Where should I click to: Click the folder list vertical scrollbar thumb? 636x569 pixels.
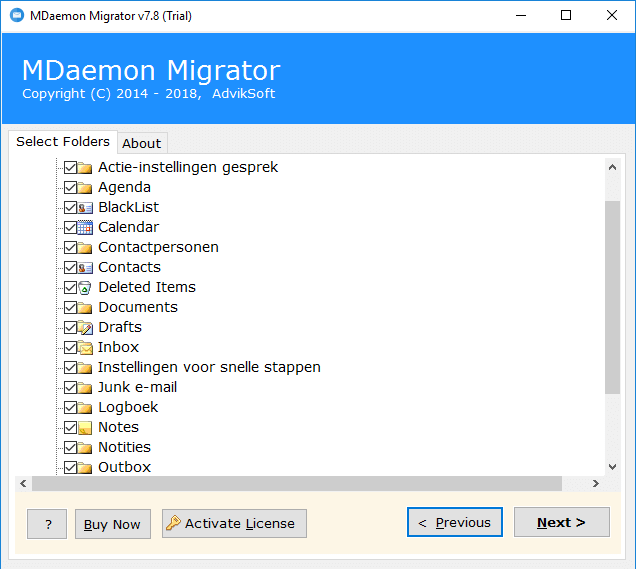612,297
